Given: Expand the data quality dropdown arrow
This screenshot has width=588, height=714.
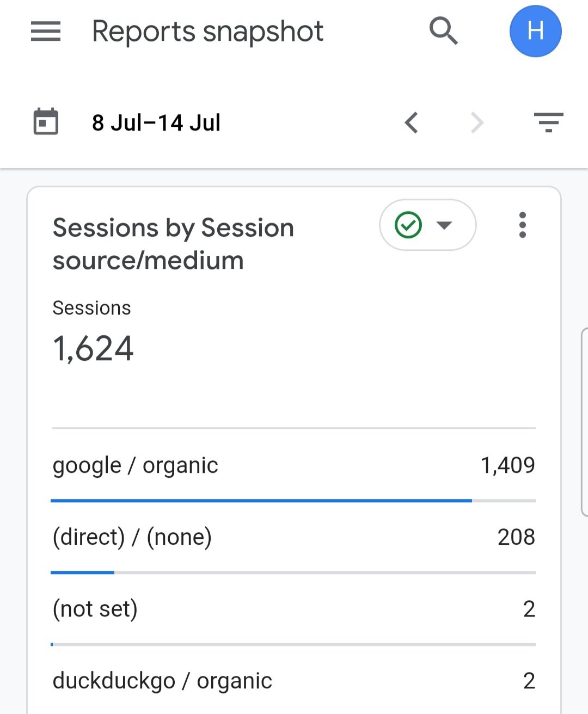Looking at the screenshot, I should [x=444, y=225].
